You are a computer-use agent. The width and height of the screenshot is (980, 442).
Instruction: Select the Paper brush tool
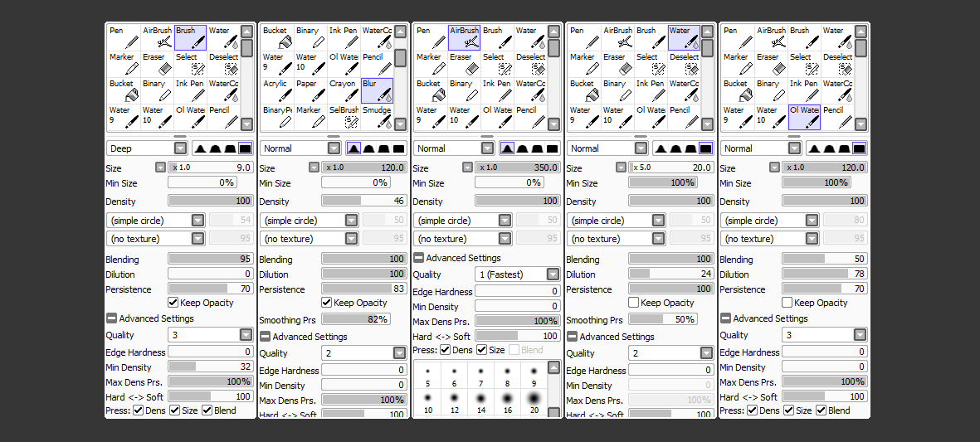tap(310, 90)
